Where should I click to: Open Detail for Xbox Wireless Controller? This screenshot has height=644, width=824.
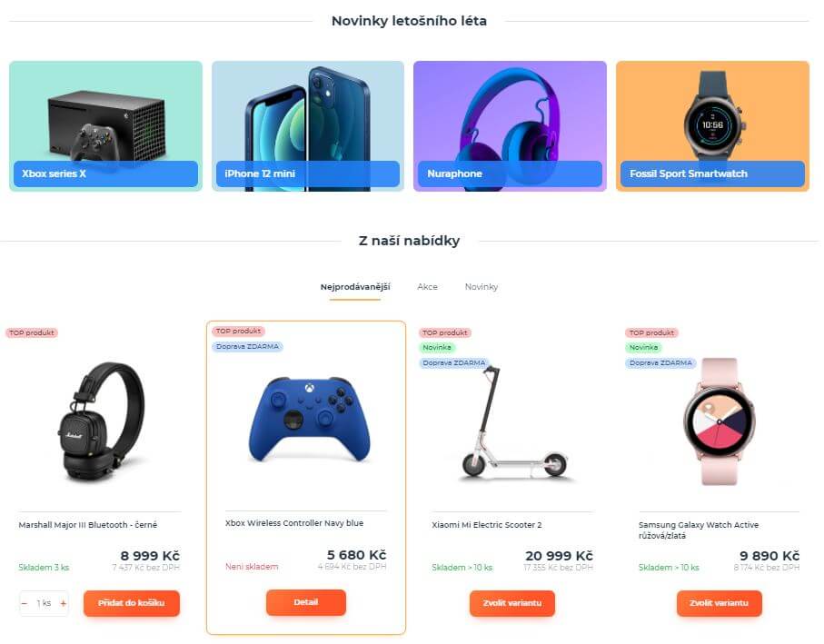pos(306,602)
